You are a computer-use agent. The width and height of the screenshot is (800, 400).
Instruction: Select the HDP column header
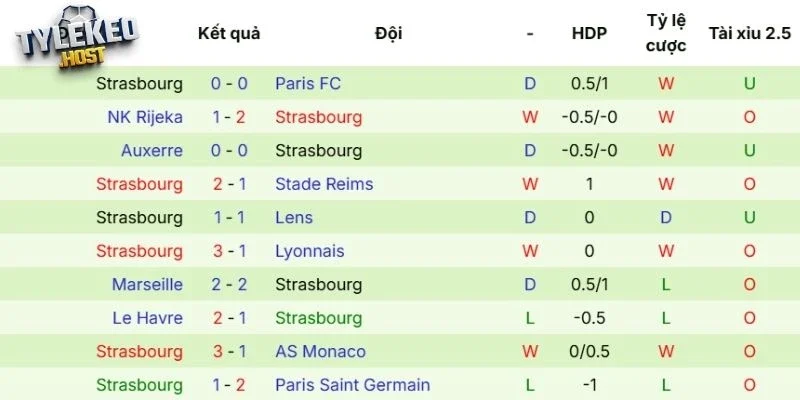589,33
